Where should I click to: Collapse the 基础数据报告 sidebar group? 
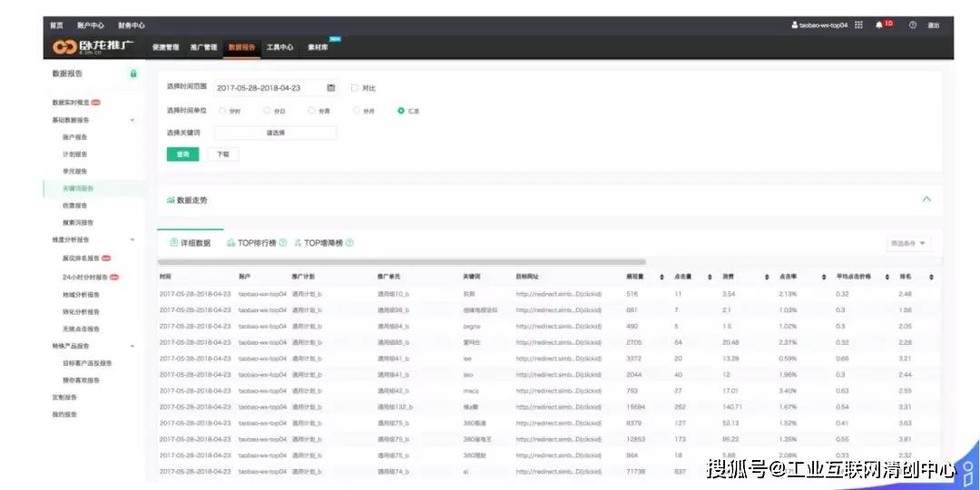(x=132, y=120)
